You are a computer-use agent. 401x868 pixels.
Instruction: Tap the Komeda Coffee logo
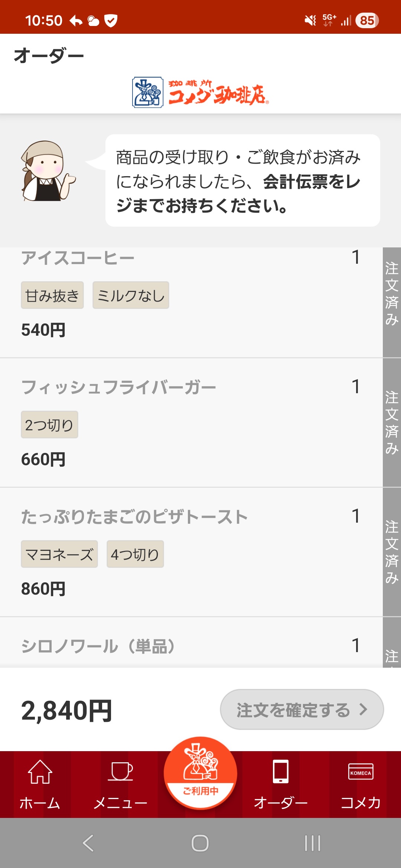click(200, 92)
